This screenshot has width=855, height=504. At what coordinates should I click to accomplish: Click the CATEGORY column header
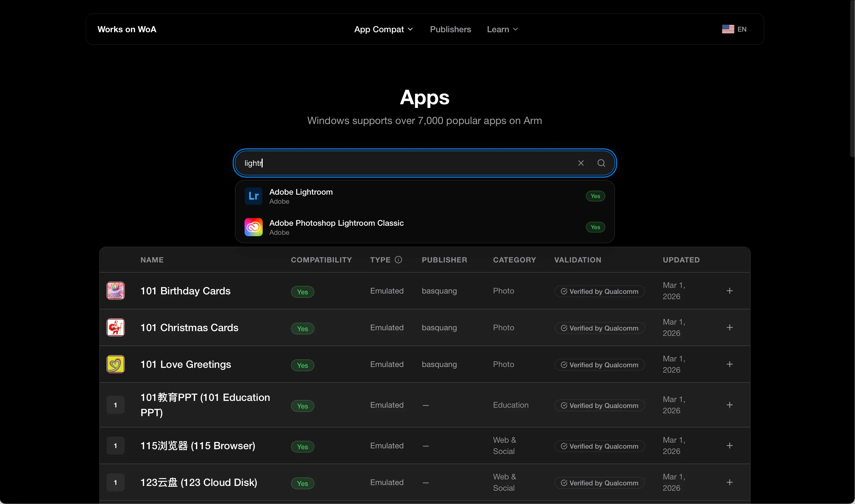pyautogui.click(x=515, y=260)
